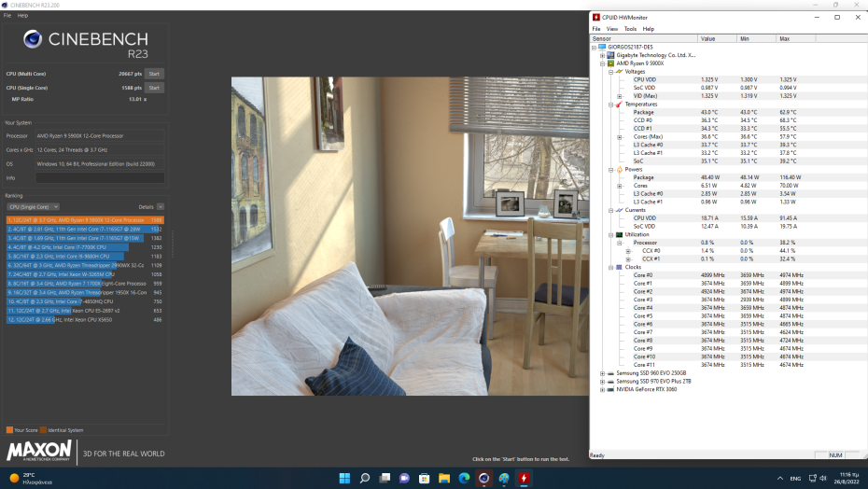Screen dimensions: 868x489
Task: Click the rendered room image in Cinebench
Action: tap(410, 236)
